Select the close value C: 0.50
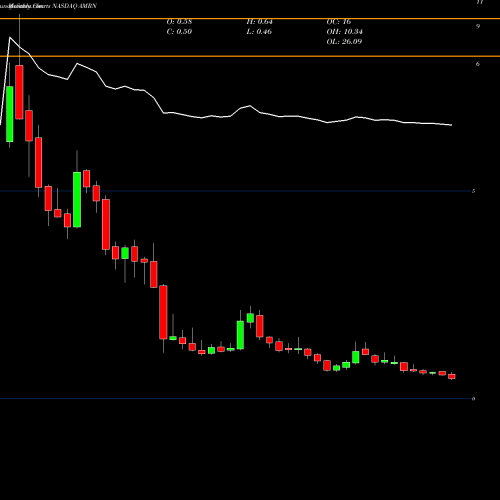 coord(179,32)
